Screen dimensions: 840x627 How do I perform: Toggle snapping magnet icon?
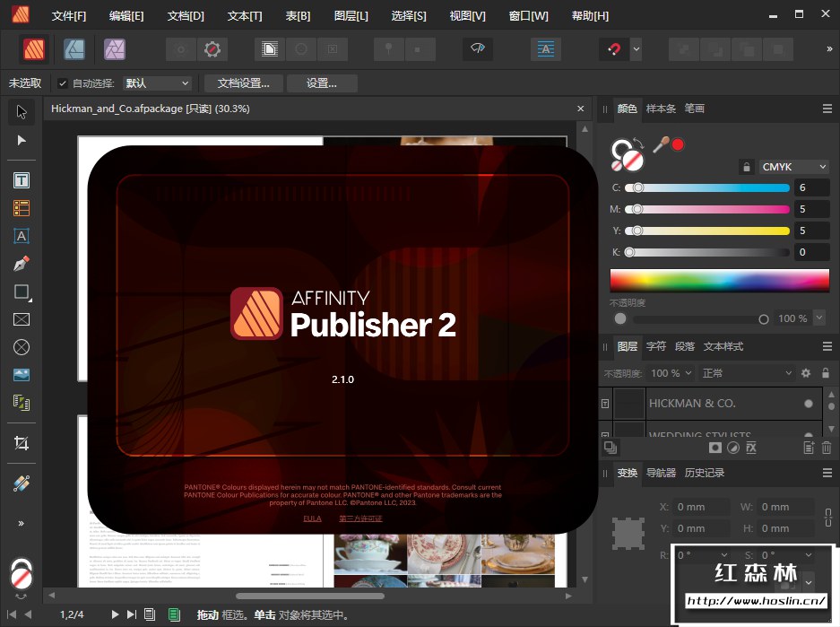[614, 49]
